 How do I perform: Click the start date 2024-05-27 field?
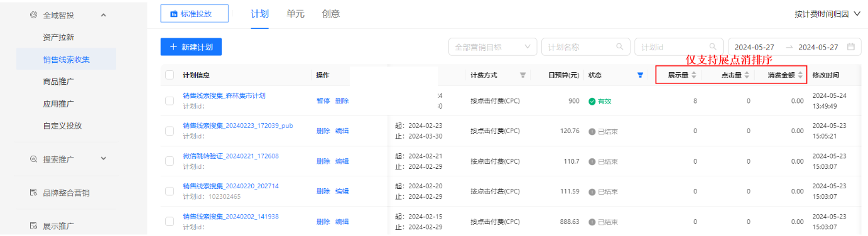(x=754, y=47)
